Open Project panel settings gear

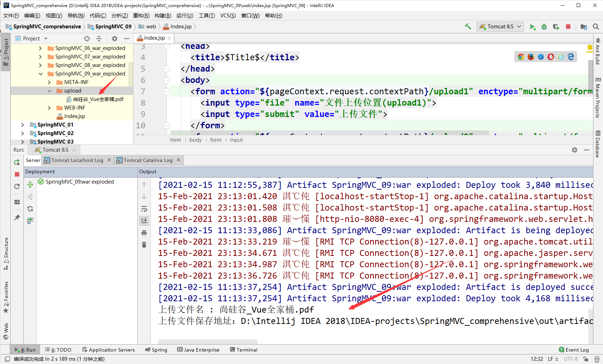(114, 39)
